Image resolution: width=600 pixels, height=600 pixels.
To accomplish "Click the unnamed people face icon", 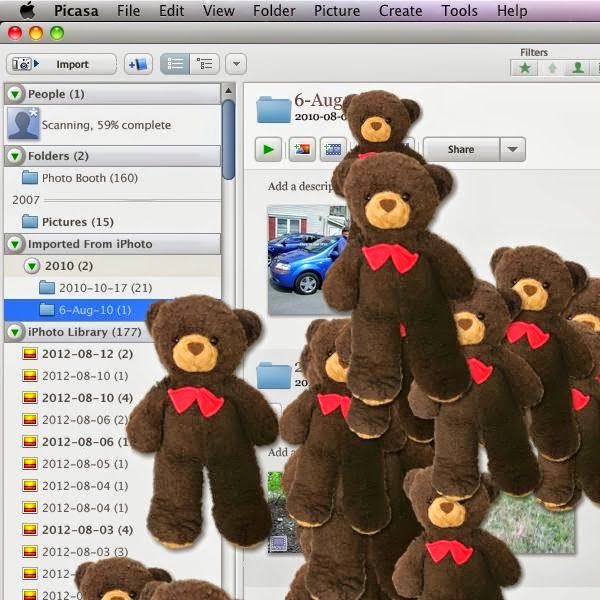I will coord(23,124).
